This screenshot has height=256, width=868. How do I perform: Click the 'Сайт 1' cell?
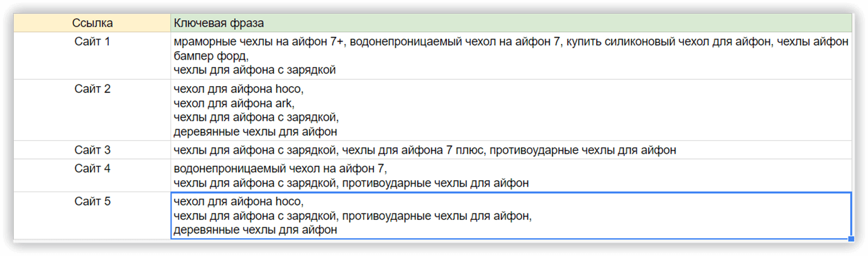tap(92, 56)
